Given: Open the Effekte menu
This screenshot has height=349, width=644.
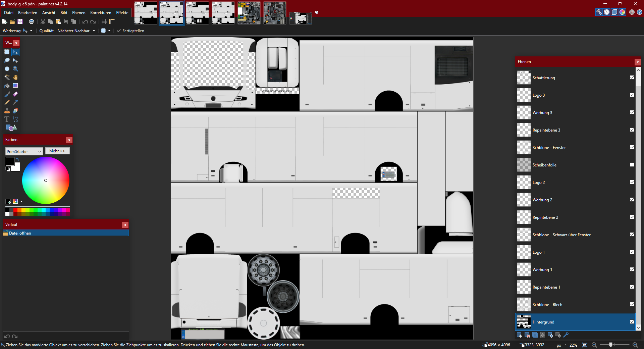Looking at the screenshot, I should (122, 13).
